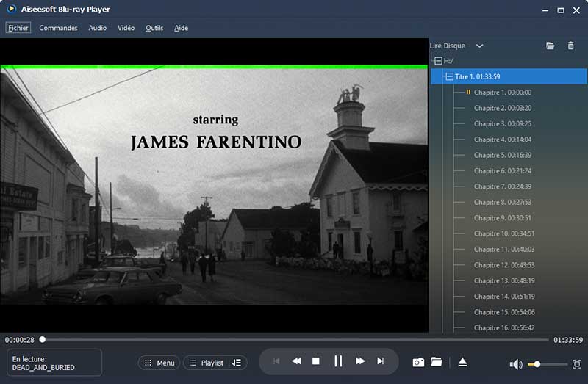Rewind the video

tap(296, 361)
